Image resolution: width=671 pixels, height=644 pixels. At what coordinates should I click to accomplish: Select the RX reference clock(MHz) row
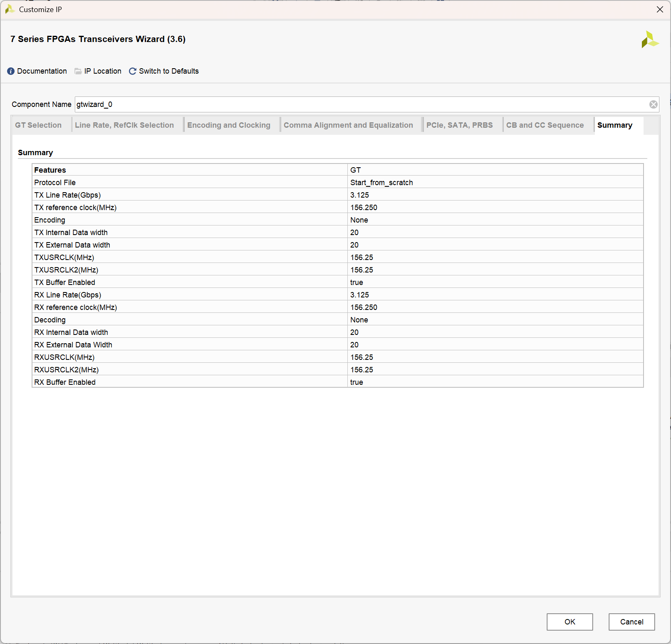click(338, 307)
